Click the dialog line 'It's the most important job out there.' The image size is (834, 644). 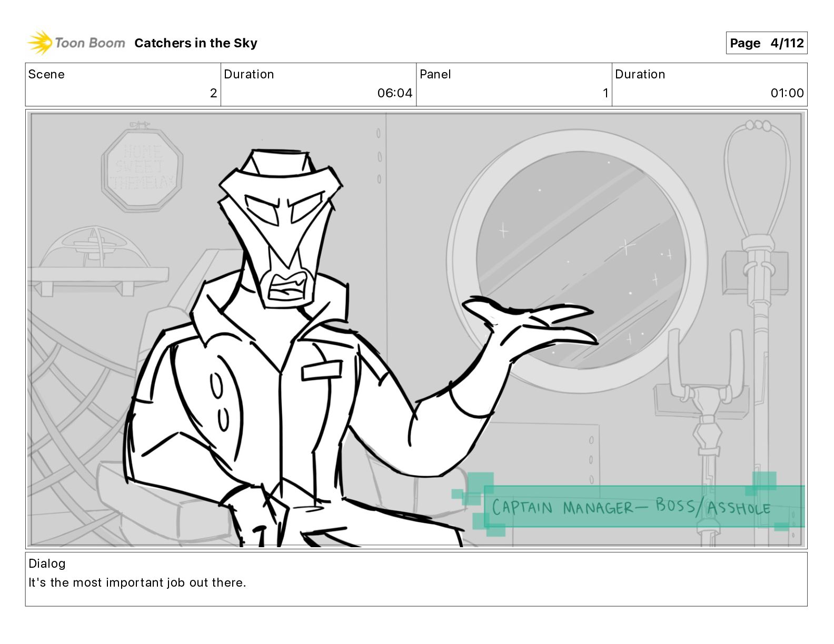pyautogui.click(x=137, y=582)
